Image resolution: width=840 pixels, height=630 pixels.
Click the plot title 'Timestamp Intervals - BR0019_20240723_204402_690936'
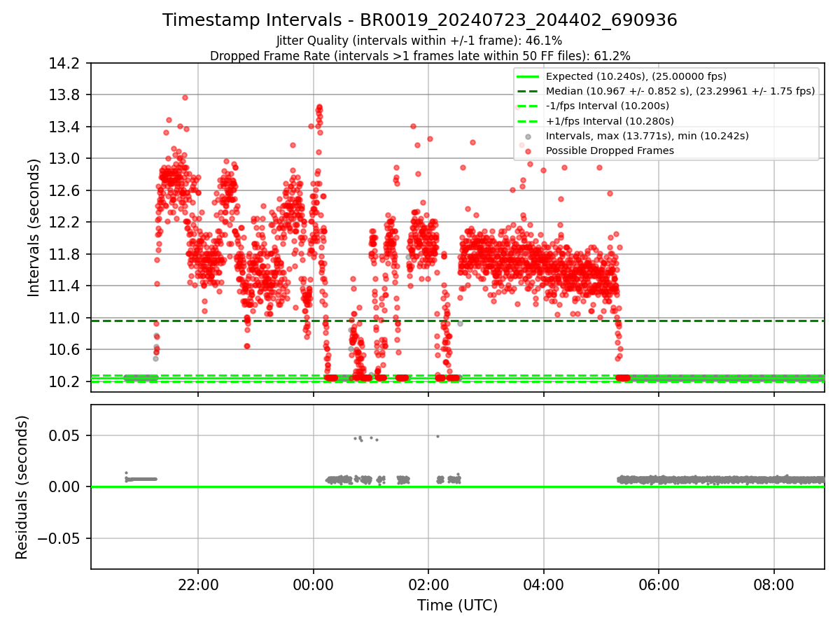point(420,20)
